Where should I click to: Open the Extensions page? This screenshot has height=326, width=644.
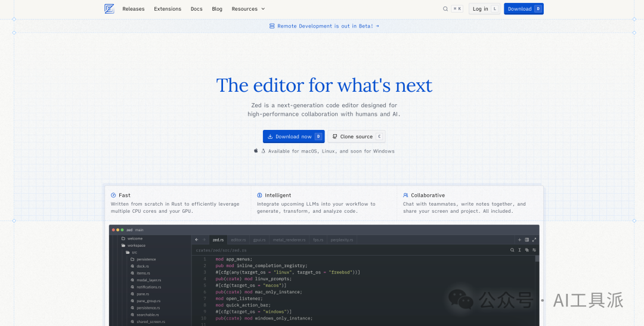coord(168,8)
